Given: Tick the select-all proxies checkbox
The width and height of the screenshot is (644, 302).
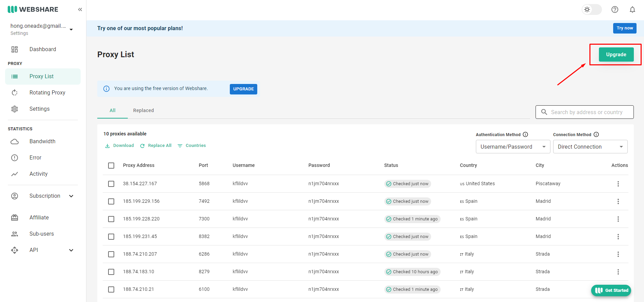Looking at the screenshot, I should click(x=111, y=166).
